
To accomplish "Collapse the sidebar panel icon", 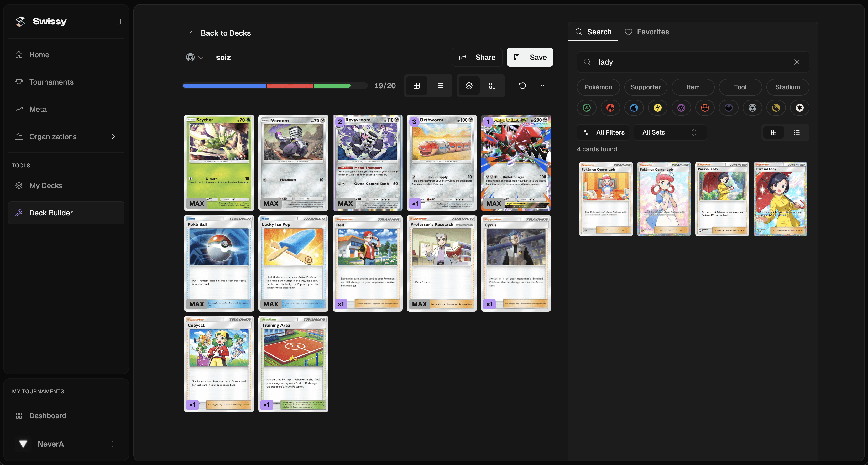I will click(x=117, y=22).
